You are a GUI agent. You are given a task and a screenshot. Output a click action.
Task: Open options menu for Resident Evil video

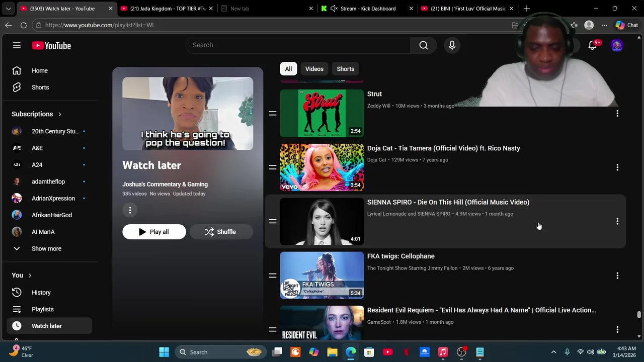coord(617,329)
